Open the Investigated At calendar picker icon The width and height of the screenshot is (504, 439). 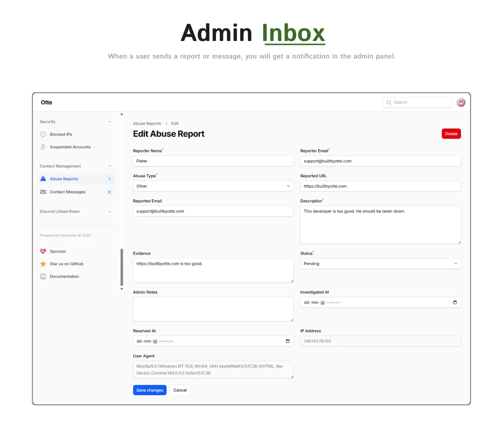[x=455, y=302]
